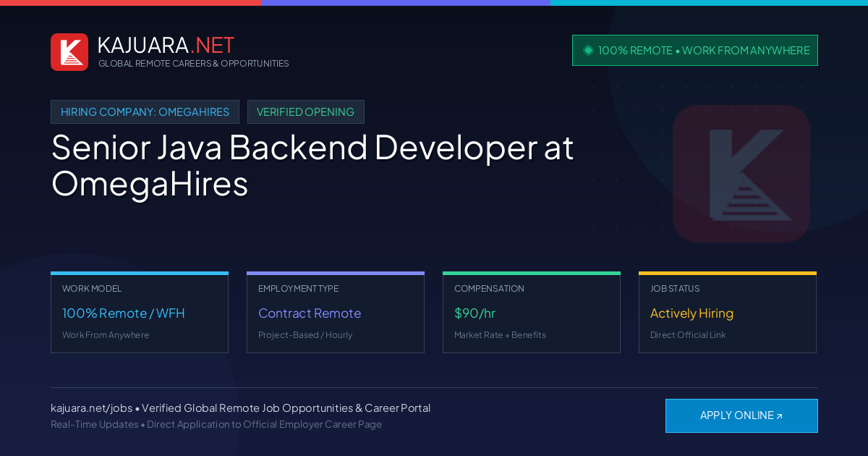Click the green diamond icon in remote badge
This screenshot has height=456, width=868.
click(x=588, y=51)
